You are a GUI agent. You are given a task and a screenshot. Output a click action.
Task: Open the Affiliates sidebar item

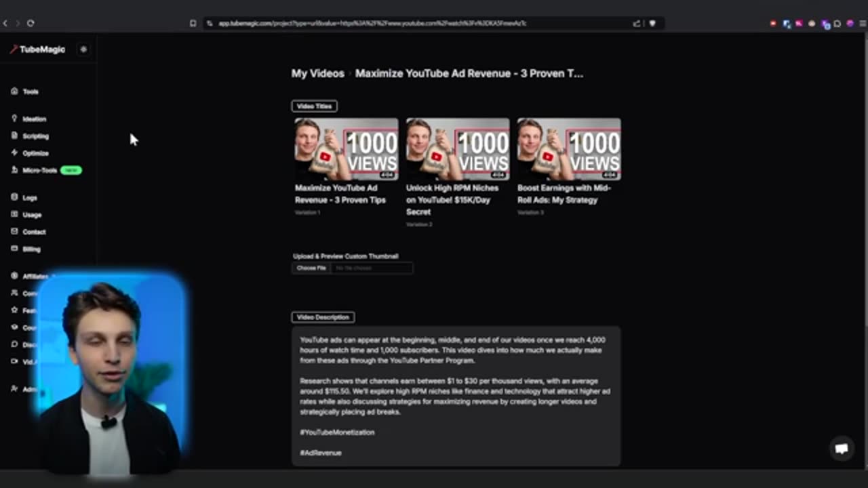(x=29, y=276)
